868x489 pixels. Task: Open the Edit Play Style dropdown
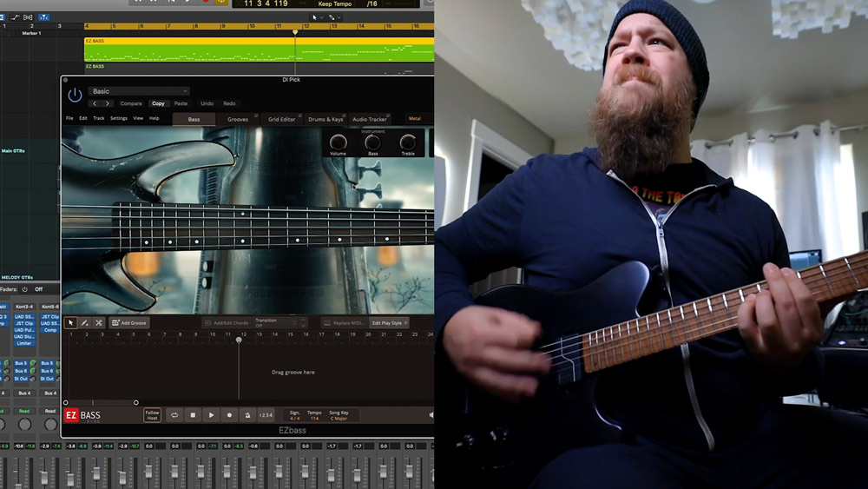[389, 323]
